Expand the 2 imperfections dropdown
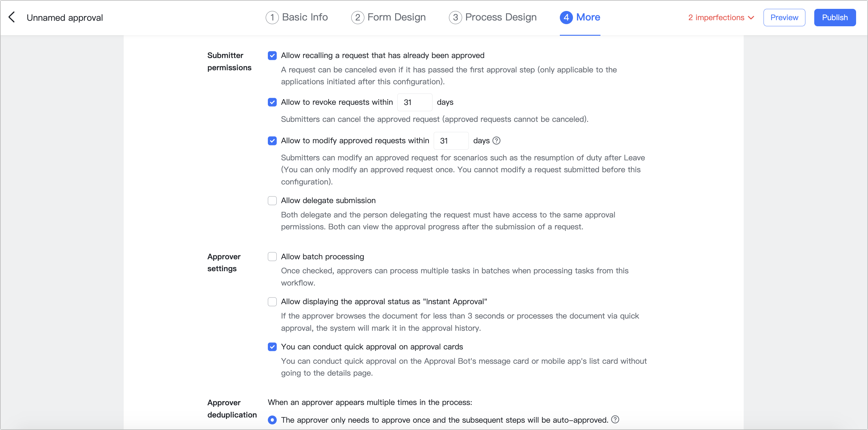868x430 pixels. point(721,17)
